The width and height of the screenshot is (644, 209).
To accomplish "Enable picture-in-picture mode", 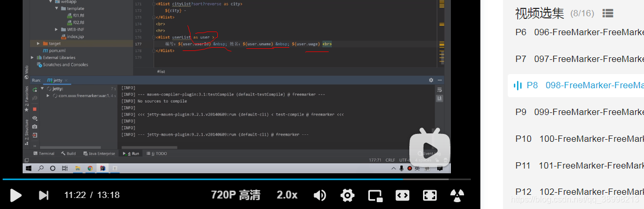I will point(375,195).
